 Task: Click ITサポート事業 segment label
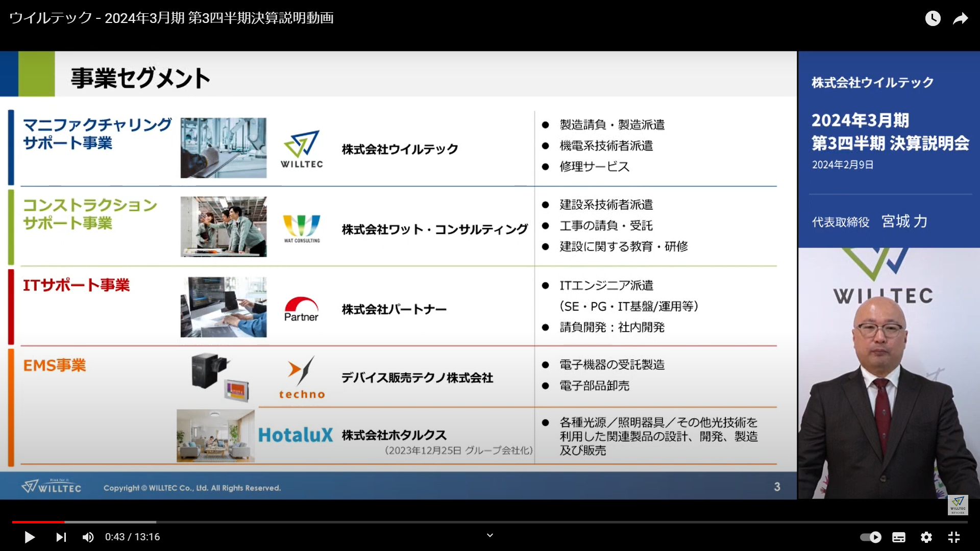pyautogui.click(x=77, y=285)
